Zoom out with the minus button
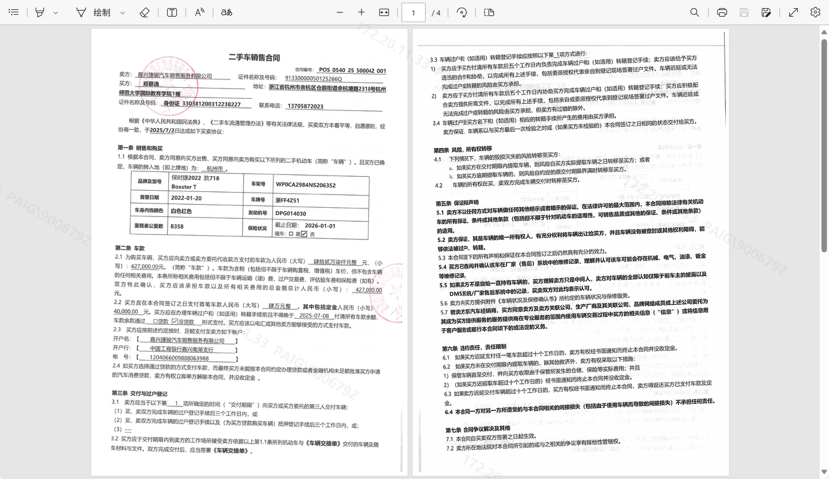 point(340,13)
